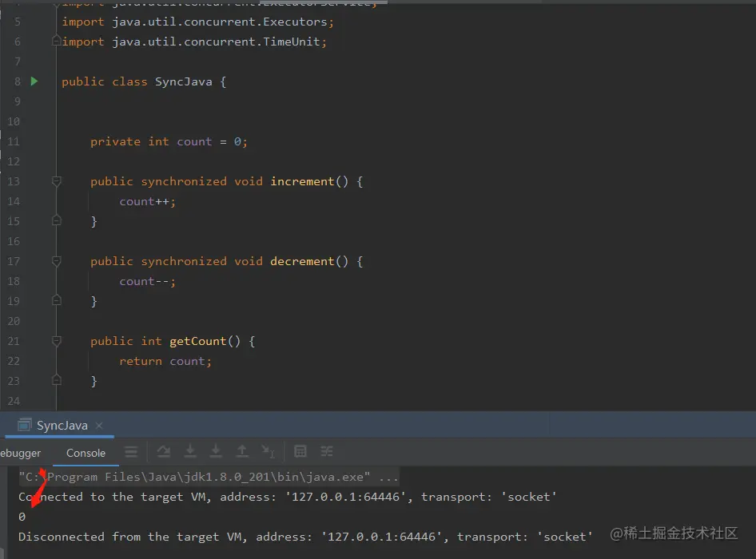Click the 'increment' method name
This screenshot has height=559, width=756.
302,182
